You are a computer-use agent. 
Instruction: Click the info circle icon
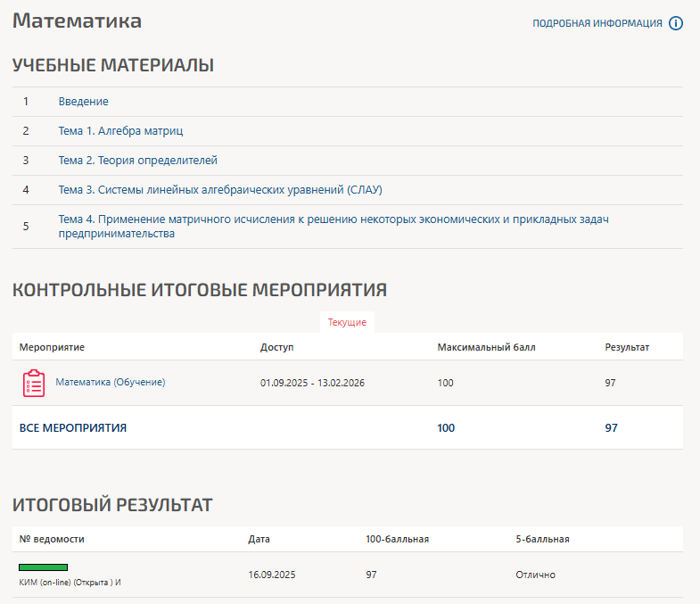coord(676,23)
